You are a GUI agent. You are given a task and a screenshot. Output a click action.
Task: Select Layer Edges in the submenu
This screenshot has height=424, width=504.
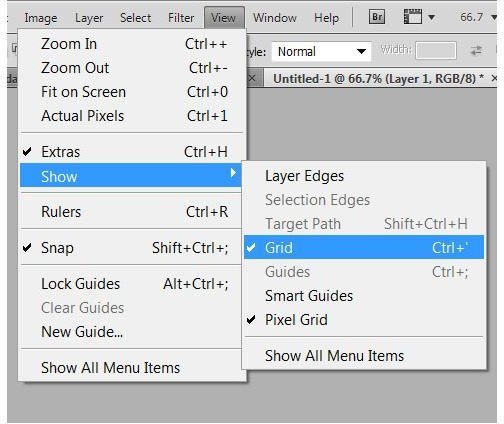[x=364, y=176]
